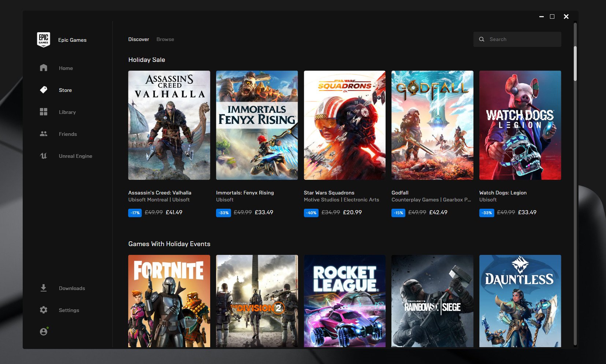Open the user account profile icon

click(44, 331)
